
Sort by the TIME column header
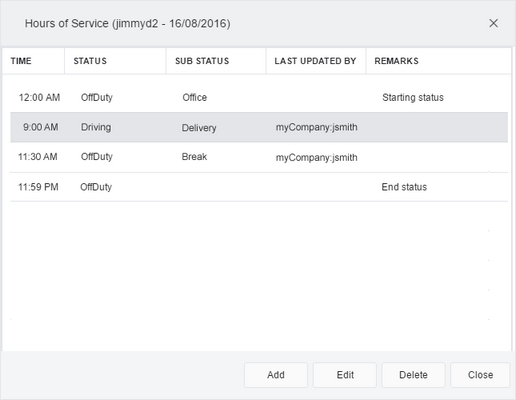coord(33,61)
